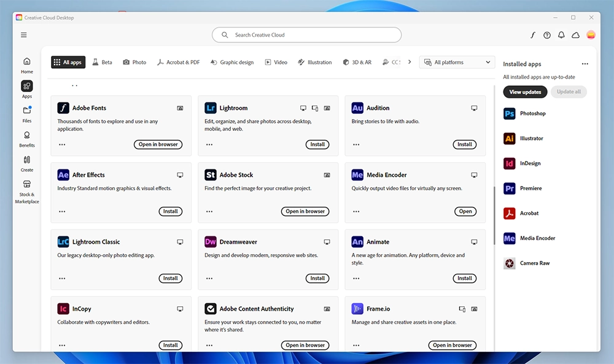Open the hamburger menu
Screen dimensions: 614x364
click(x=24, y=35)
